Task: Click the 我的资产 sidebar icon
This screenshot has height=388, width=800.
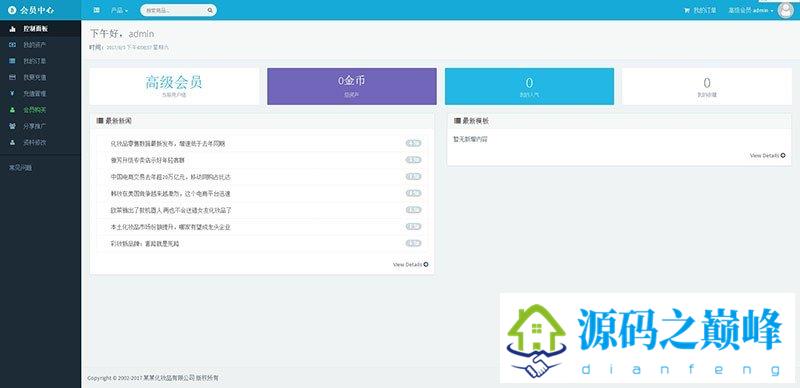Action: pos(12,45)
